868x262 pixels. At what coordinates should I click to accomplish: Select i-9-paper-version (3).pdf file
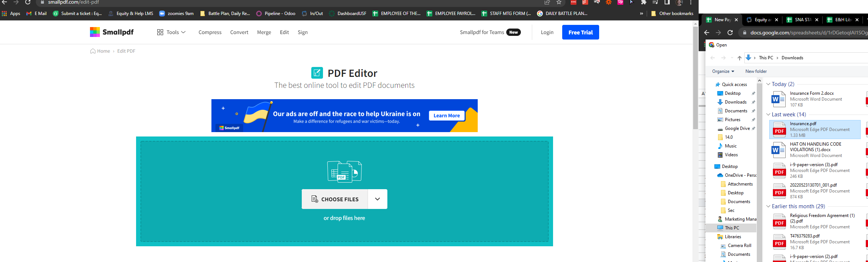tap(815, 171)
